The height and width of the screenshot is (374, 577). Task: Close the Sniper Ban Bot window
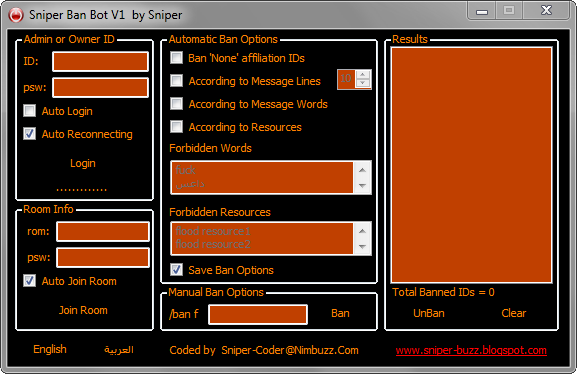(x=546, y=10)
